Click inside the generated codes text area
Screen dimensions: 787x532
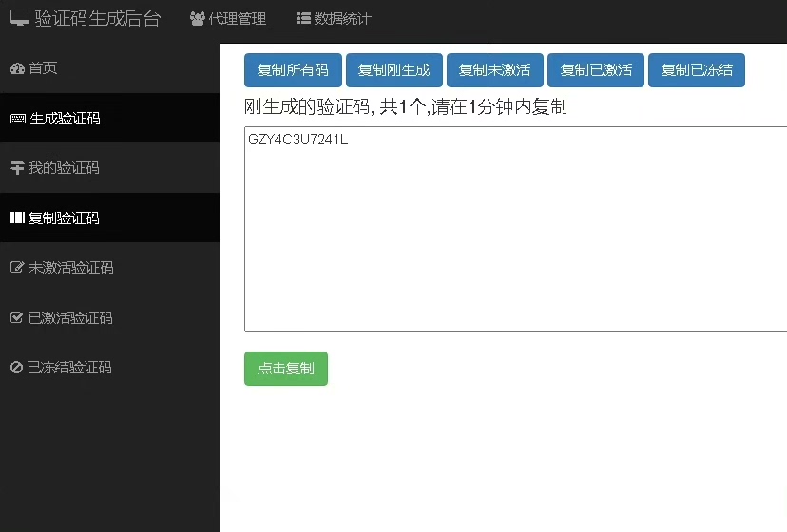515,229
